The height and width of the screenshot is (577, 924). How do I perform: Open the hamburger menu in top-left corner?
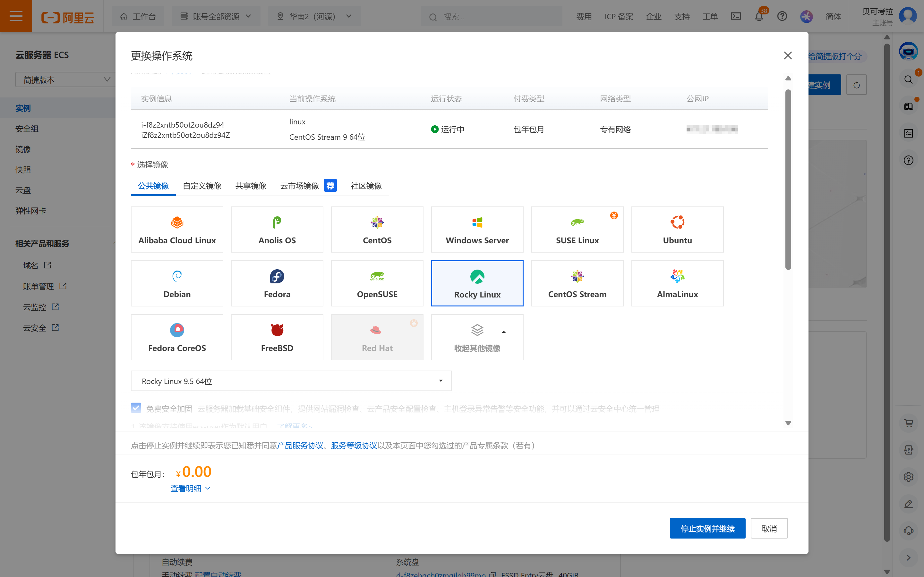(16, 16)
